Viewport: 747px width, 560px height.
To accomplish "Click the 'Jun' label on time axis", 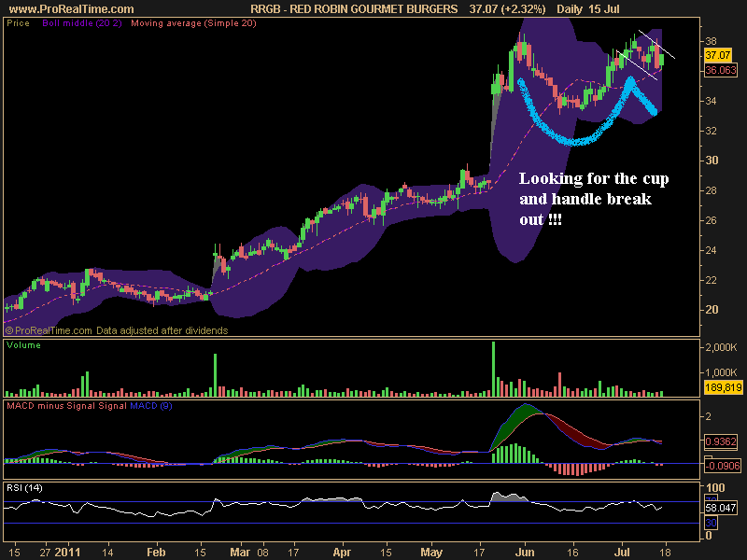I will click(525, 553).
